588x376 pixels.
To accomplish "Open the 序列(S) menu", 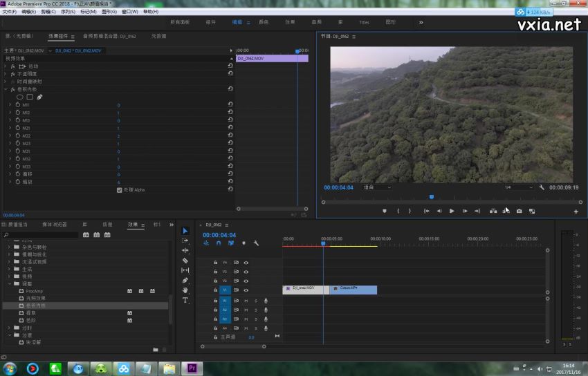I will point(67,12).
